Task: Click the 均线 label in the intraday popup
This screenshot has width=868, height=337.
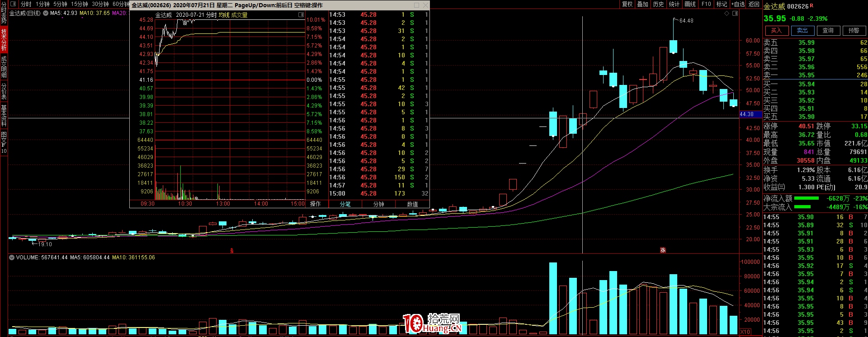Action: point(224,15)
